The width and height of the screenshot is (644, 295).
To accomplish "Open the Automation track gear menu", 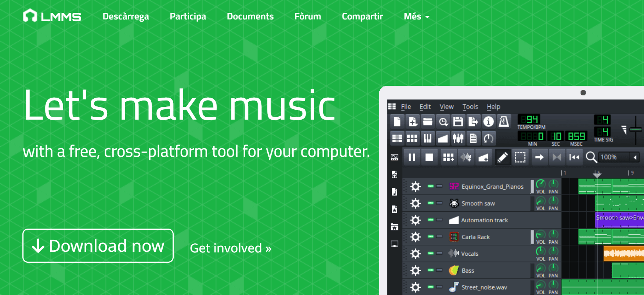I will pos(415,220).
